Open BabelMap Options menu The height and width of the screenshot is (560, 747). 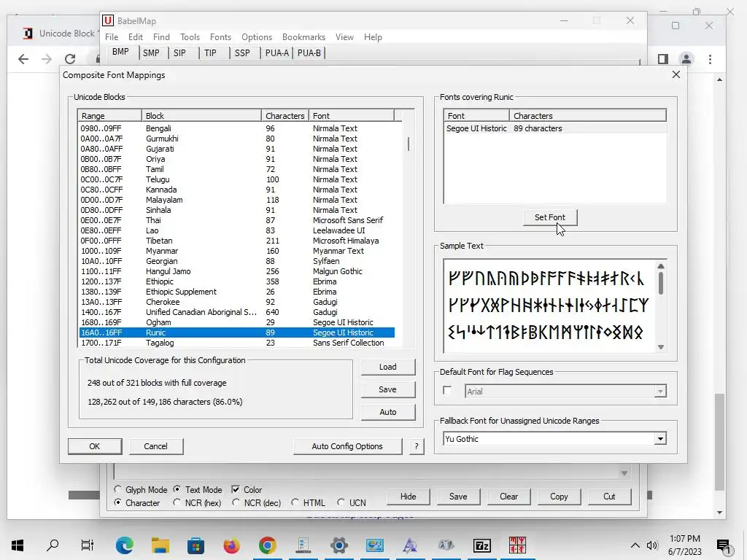[x=257, y=36]
